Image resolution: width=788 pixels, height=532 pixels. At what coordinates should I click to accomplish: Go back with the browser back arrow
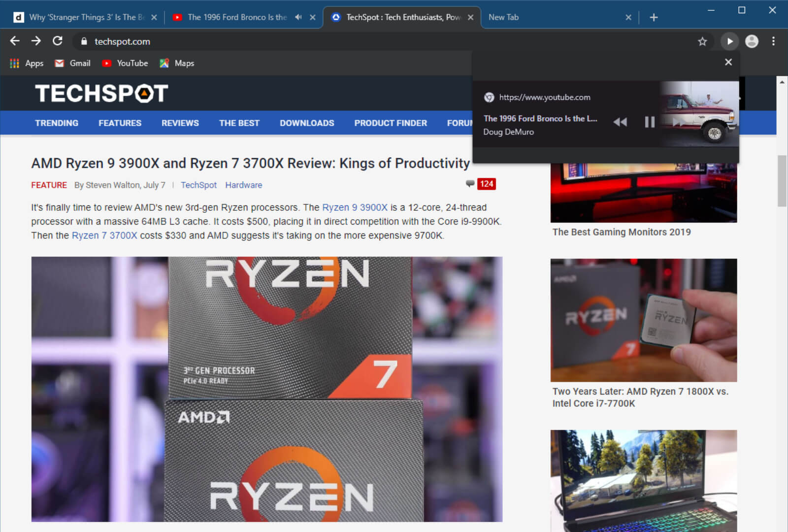click(x=15, y=41)
